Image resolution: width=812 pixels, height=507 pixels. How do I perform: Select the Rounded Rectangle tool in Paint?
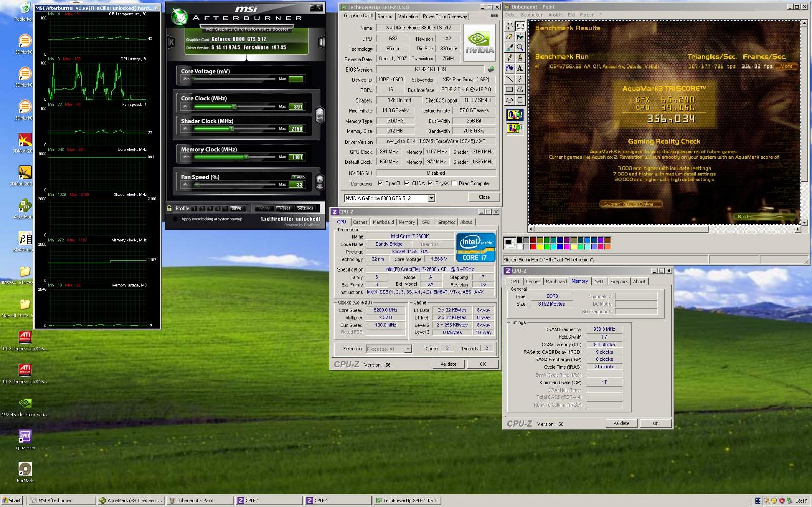(520, 100)
